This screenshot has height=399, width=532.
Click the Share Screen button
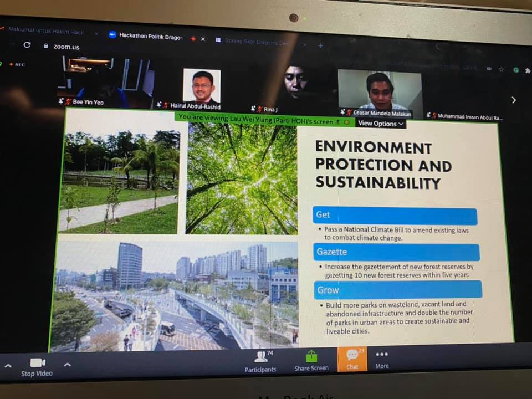tap(311, 361)
